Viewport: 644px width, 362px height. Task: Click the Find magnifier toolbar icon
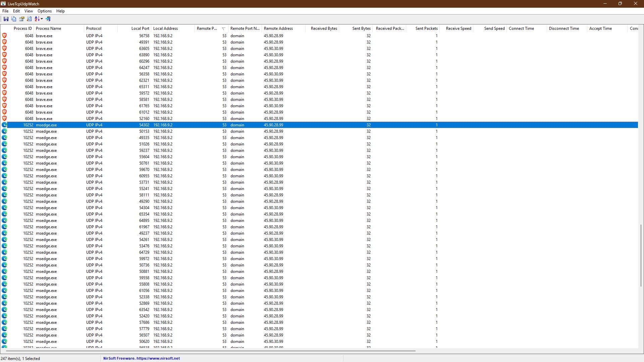[x=30, y=19]
